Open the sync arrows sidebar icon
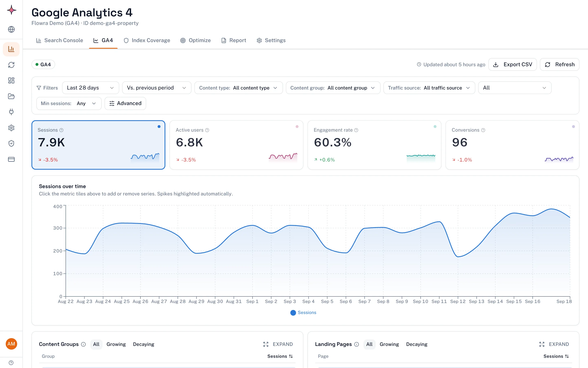 11,65
